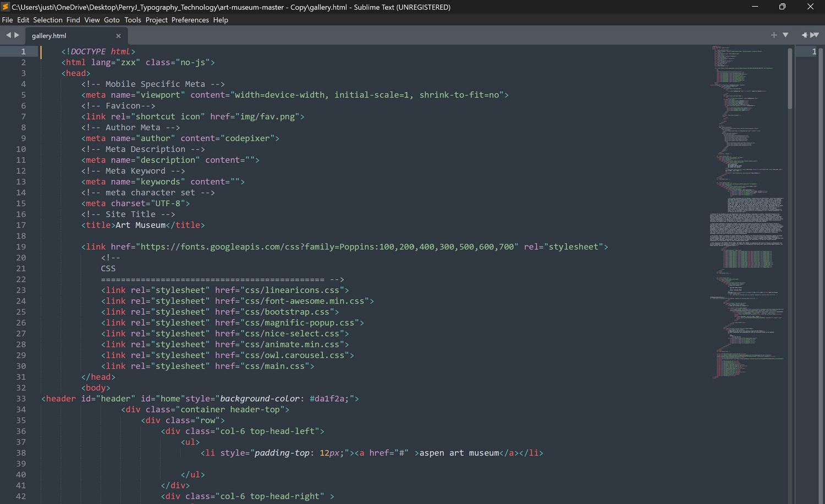Close the gallery.html tab
Screen dimensions: 825x504
pyautogui.click(x=118, y=36)
